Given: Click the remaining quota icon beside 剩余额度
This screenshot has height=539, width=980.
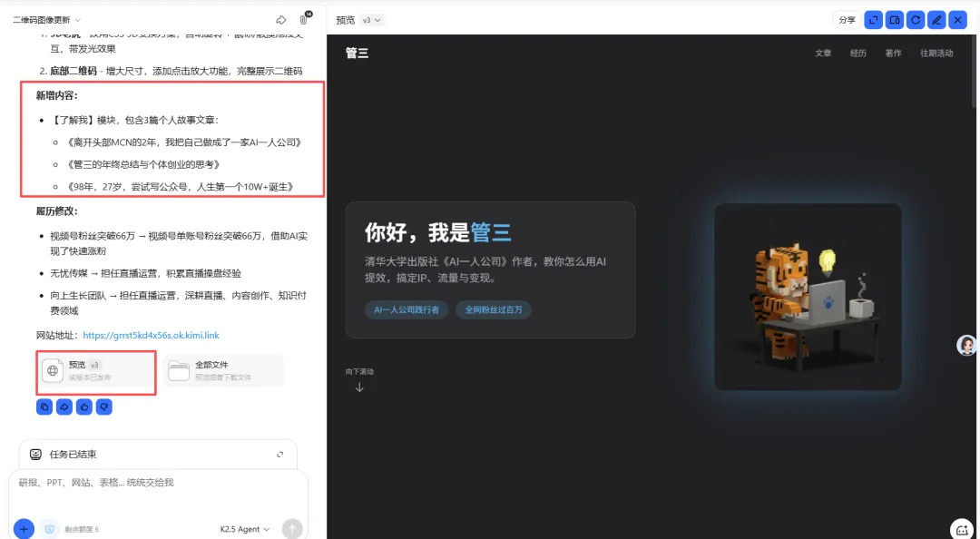Looking at the screenshot, I should (x=49, y=529).
